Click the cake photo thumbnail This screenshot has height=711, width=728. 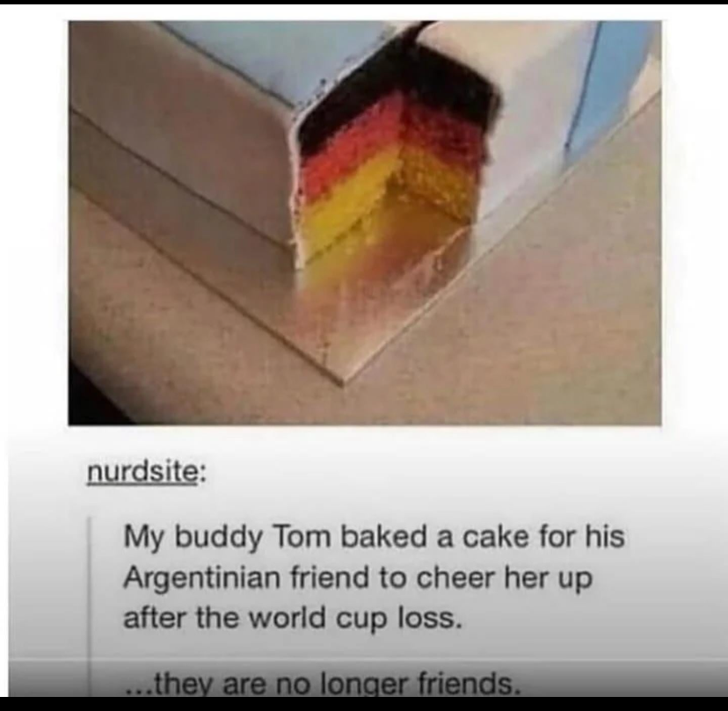tap(365, 222)
